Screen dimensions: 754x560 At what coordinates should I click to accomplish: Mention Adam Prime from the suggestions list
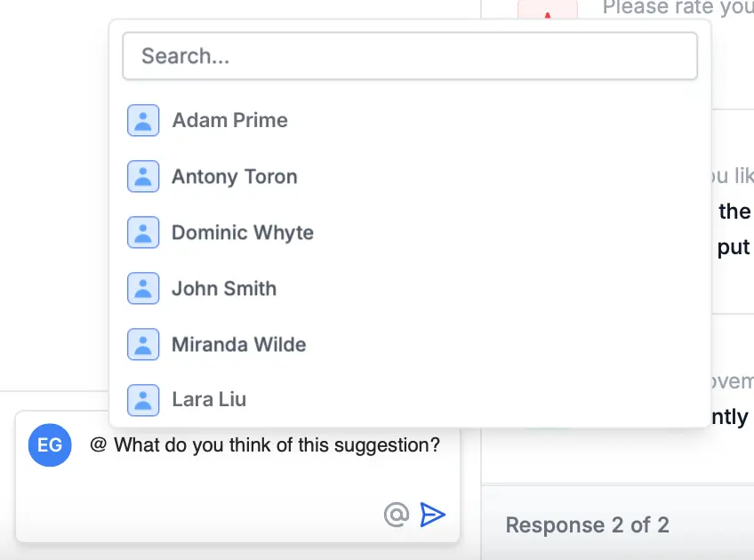tap(229, 120)
